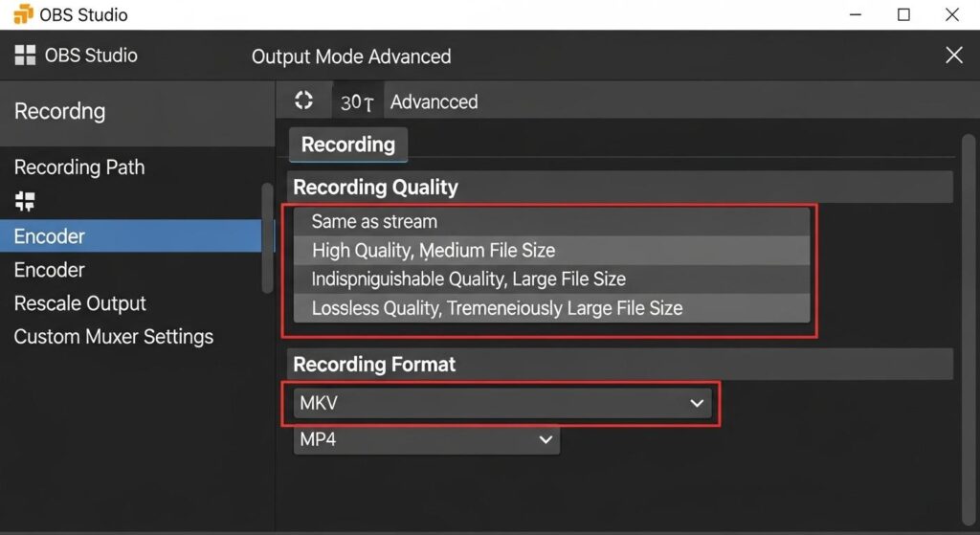Image resolution: width=980 pixels, height=535 pixels.
Task: Close the Output Mode Advanced panel
Action: 953,56
